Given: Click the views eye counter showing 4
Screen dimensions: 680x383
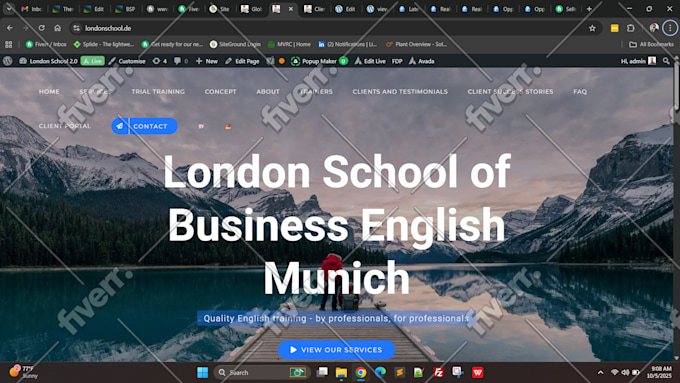Looking at the screenshot, I should 160,61.
